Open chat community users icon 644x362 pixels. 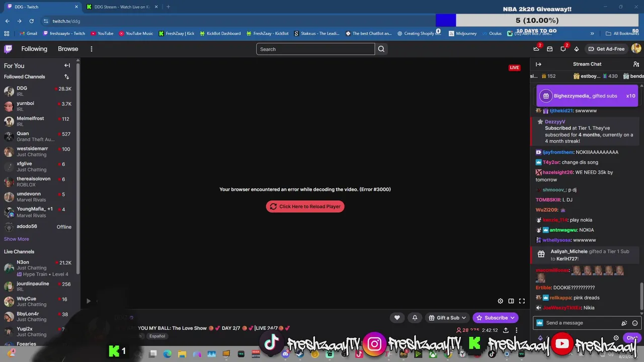coord(636,64)
